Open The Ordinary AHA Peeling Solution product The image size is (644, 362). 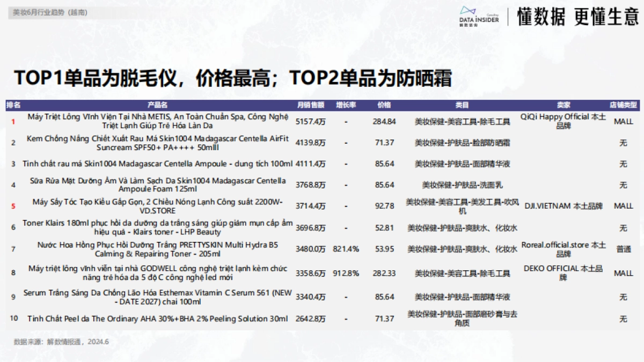158,319
